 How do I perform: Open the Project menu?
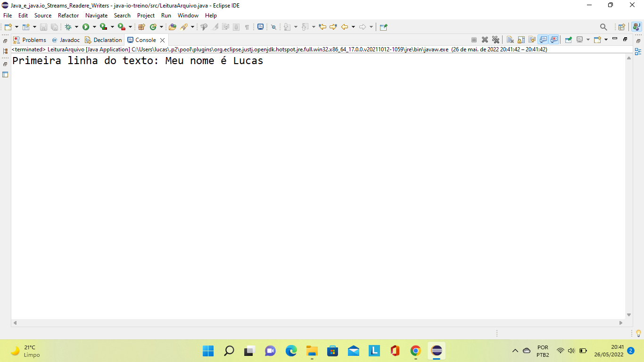[146, 16]
